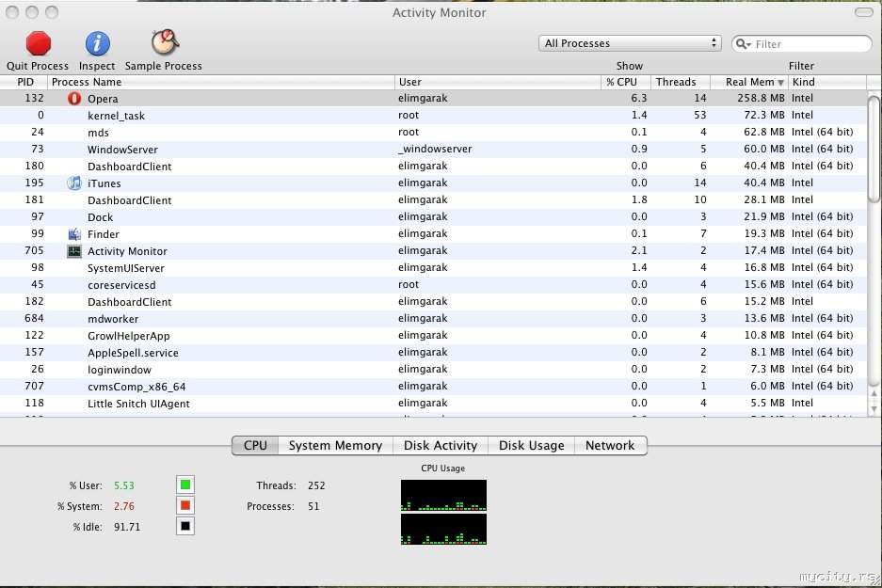Switch to the Network tab
This screenshot has width=882, height=588.
point(610,445)
